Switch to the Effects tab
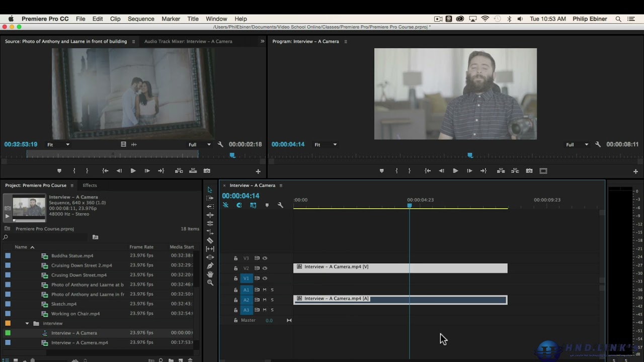 [x=90, y=185]
